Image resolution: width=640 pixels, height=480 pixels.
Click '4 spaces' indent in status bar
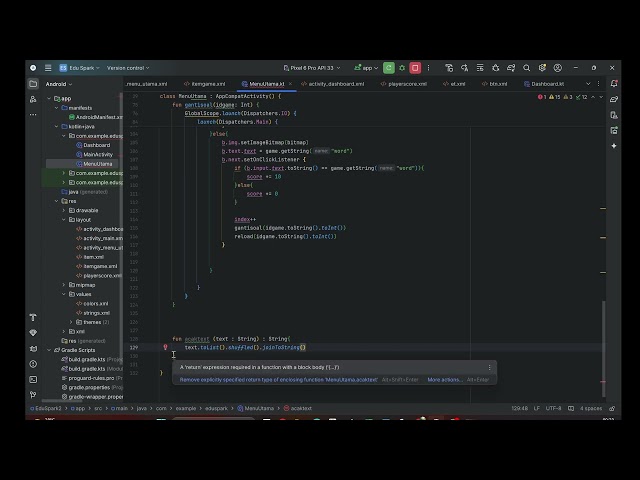click(591, 408)
